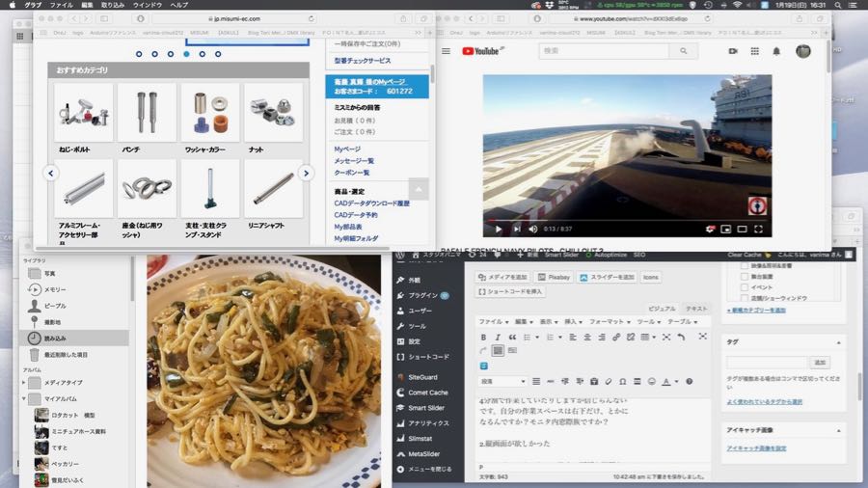
Task: Click タグ 追加 button
Action: 820,363
